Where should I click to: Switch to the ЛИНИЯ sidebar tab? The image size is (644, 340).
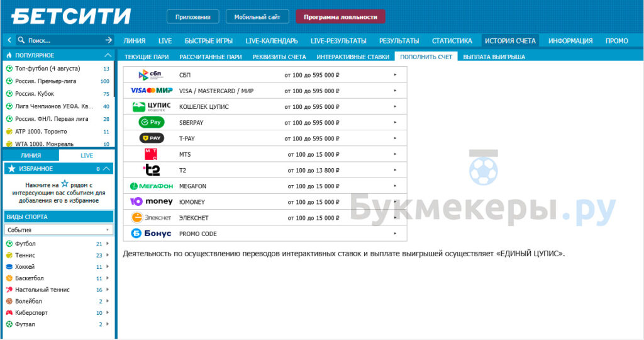click(x=31, y=156)
